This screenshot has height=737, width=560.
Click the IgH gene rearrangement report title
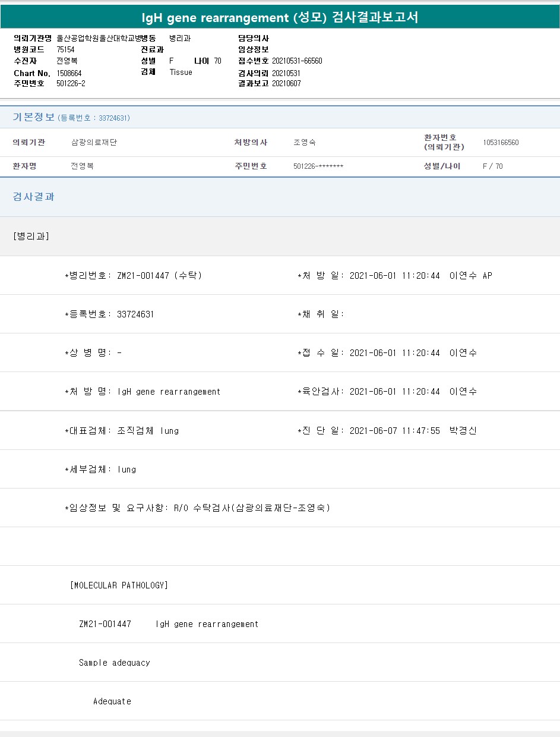(280, 17)
